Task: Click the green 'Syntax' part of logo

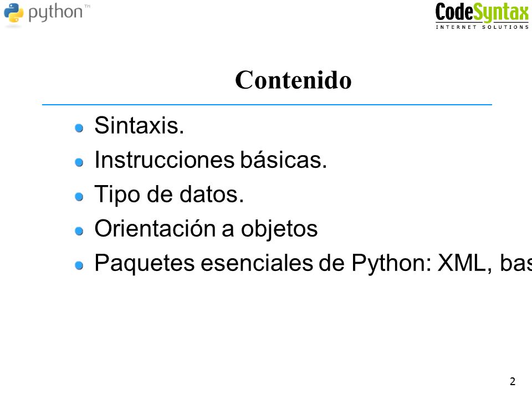Action: (501, 13)
